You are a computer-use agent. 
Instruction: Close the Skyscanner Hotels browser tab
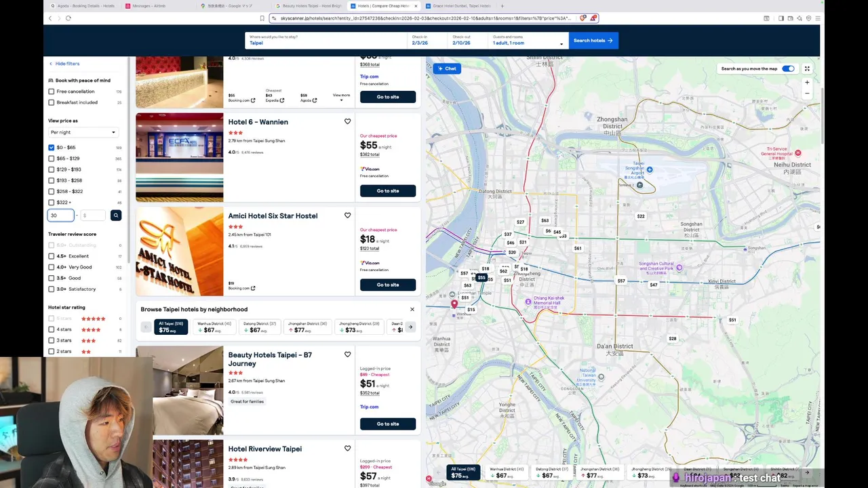(x=416, y=5)
